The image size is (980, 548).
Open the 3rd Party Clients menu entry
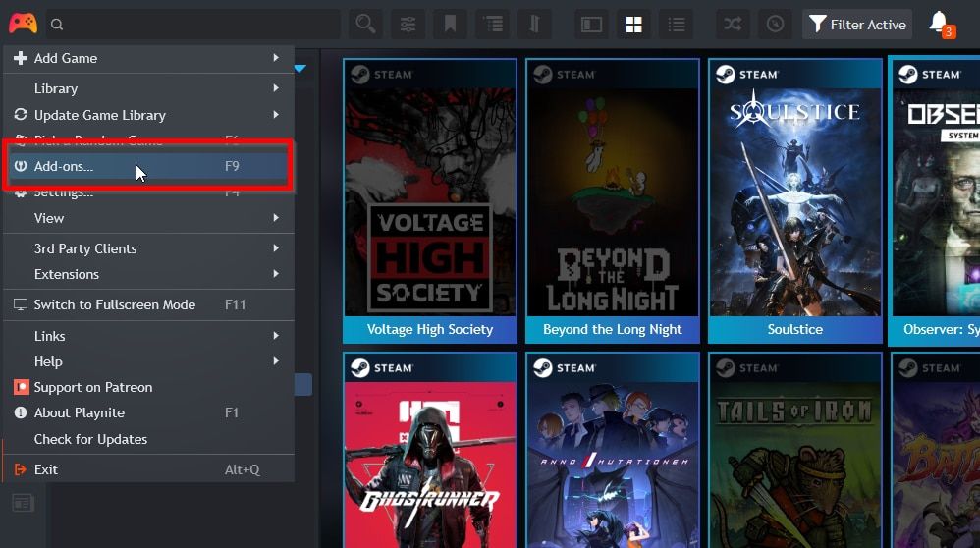[x=148, y=248]
